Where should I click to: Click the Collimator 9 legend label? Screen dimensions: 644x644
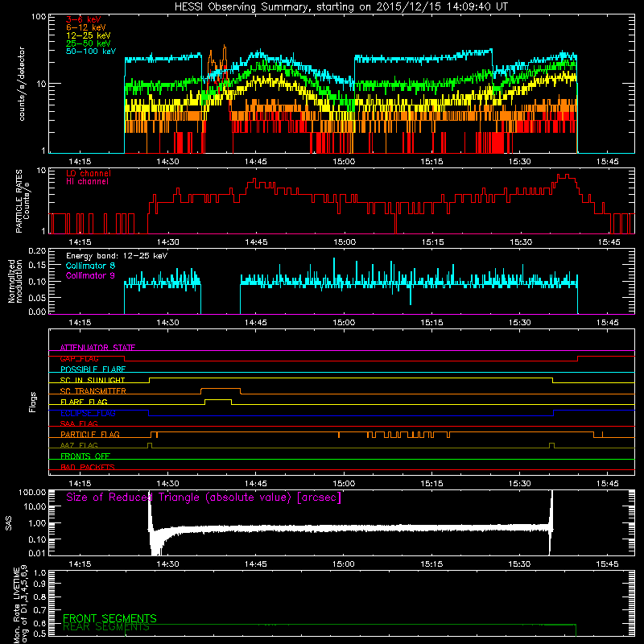(90, 275)
